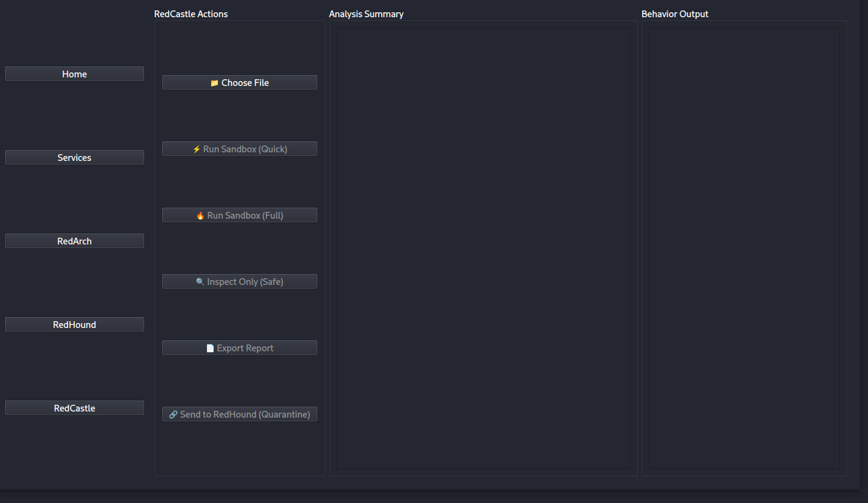Switch to the RedHound module
868x503 pixels.
click(74, 324)
